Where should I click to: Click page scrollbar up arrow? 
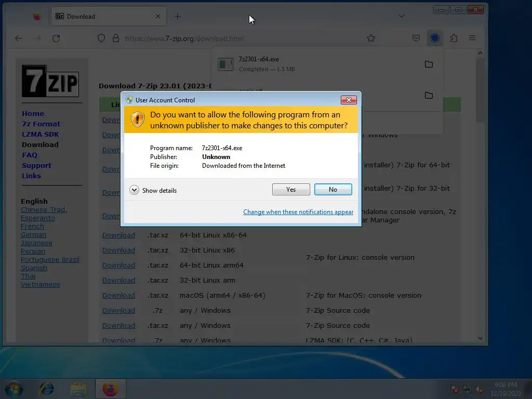480,53
